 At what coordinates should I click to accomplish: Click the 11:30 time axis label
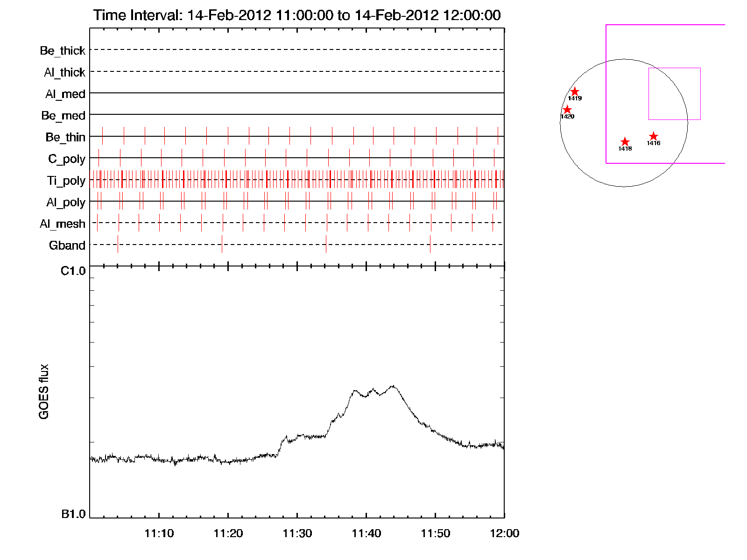(297, 533)
